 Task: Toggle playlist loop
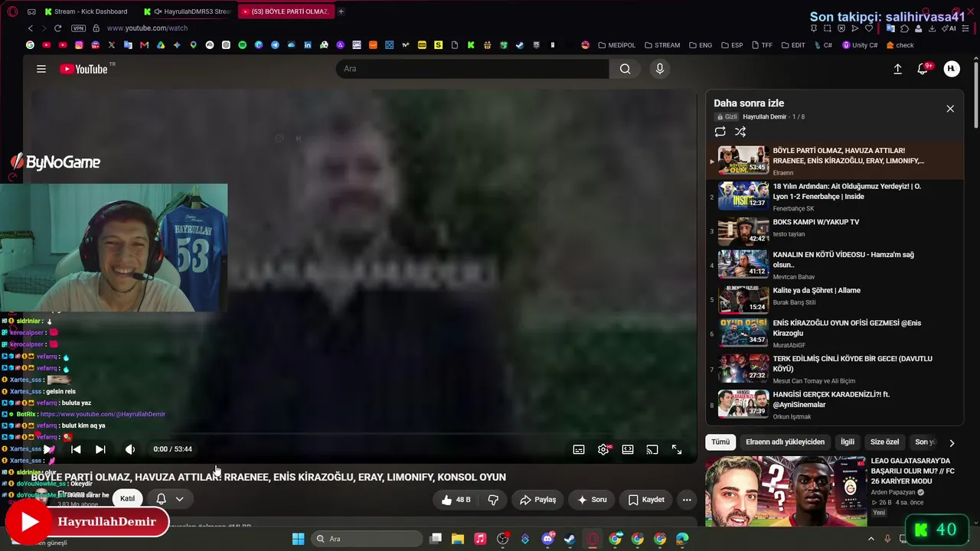pyautogui.click(x=720, y=132)
